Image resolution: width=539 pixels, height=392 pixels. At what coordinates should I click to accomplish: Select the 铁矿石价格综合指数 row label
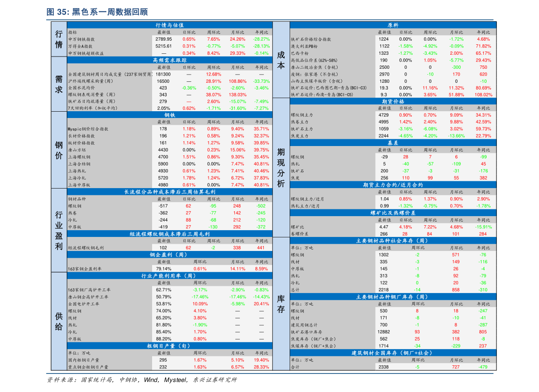coord(311,39)
